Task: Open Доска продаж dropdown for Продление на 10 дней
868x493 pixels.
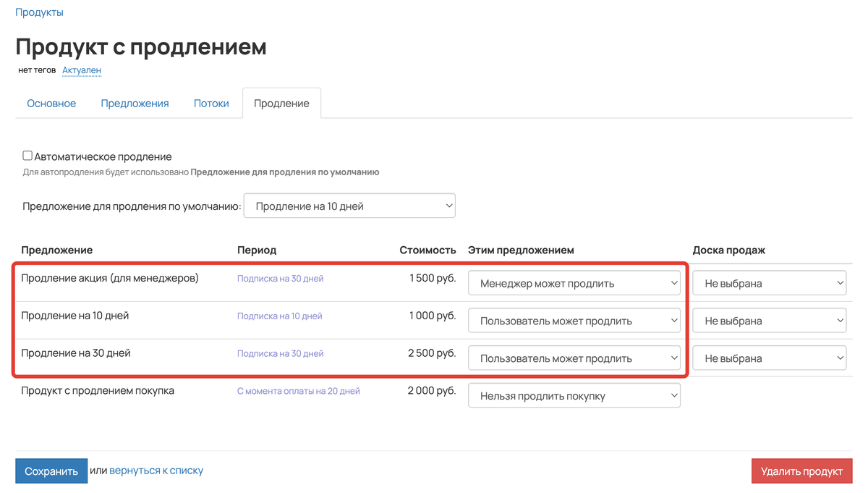Action: tap(770, 321)
